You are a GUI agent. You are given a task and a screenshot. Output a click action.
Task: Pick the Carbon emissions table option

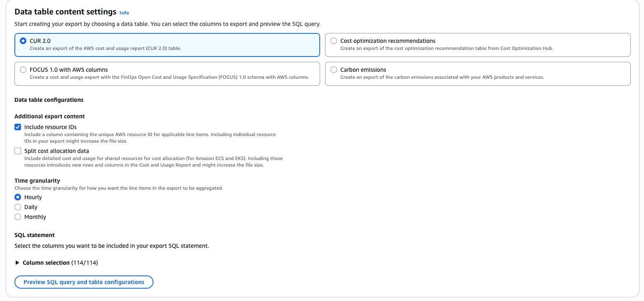coord(334,70)
